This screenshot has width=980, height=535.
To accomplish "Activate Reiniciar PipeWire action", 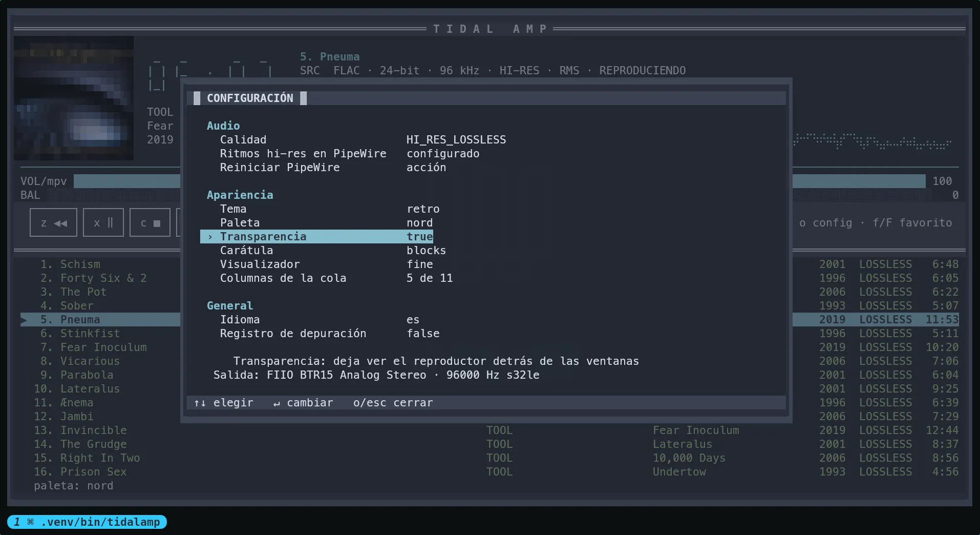I will [333, 167].
